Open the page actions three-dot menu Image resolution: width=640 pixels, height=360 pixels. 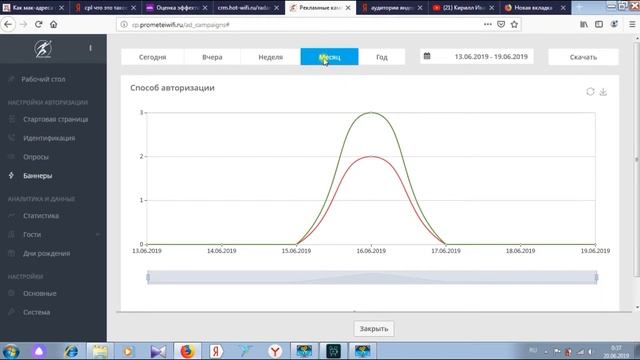pyautogui.click(x=487, y=24)
